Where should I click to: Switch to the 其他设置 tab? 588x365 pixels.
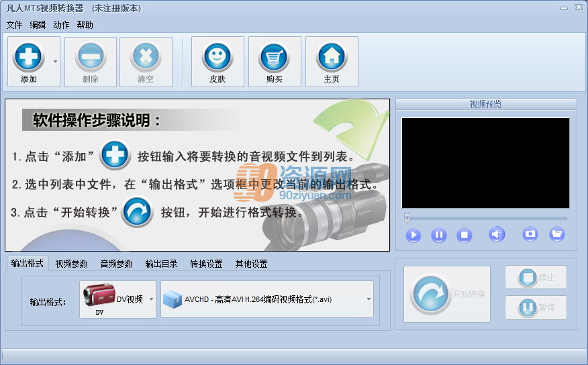coord(251,264)
